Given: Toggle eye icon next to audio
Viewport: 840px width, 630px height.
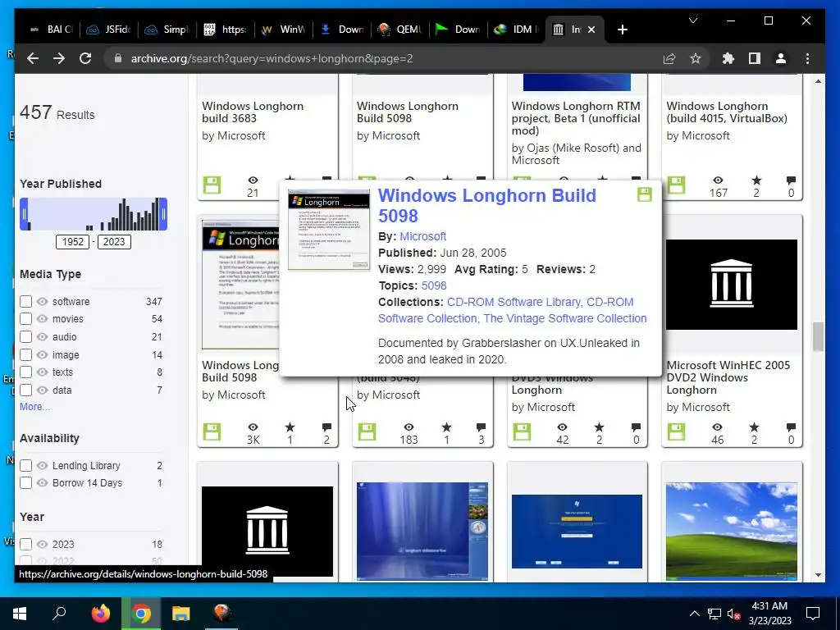Looking at the screenshot, I should coord(43,337).
